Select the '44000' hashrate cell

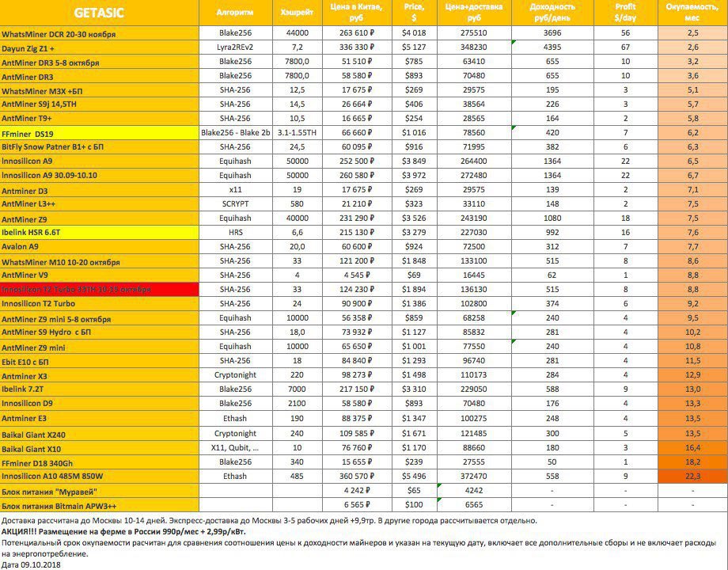tap(298, 33)
